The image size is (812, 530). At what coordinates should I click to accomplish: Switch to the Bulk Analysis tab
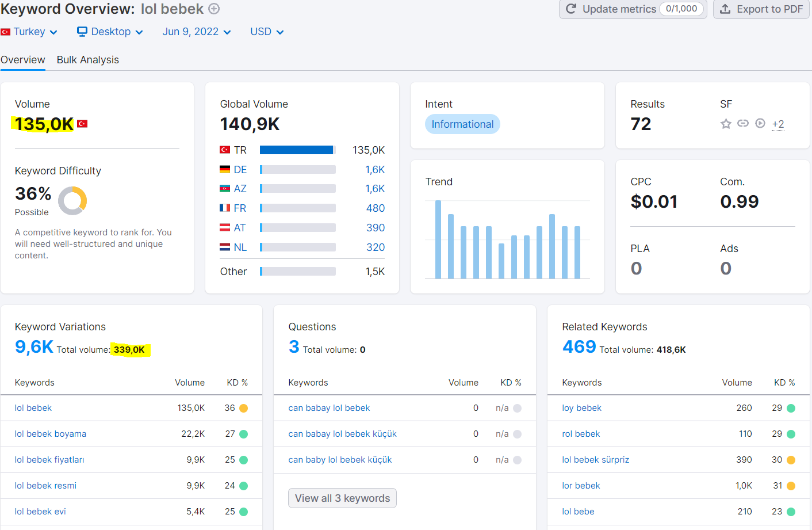[x=88, y=60]
